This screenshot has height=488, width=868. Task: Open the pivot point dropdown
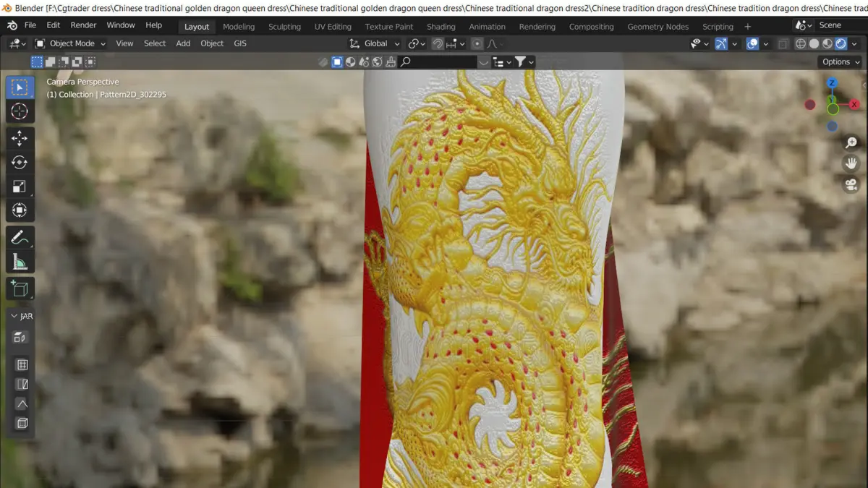pos(417,43)
